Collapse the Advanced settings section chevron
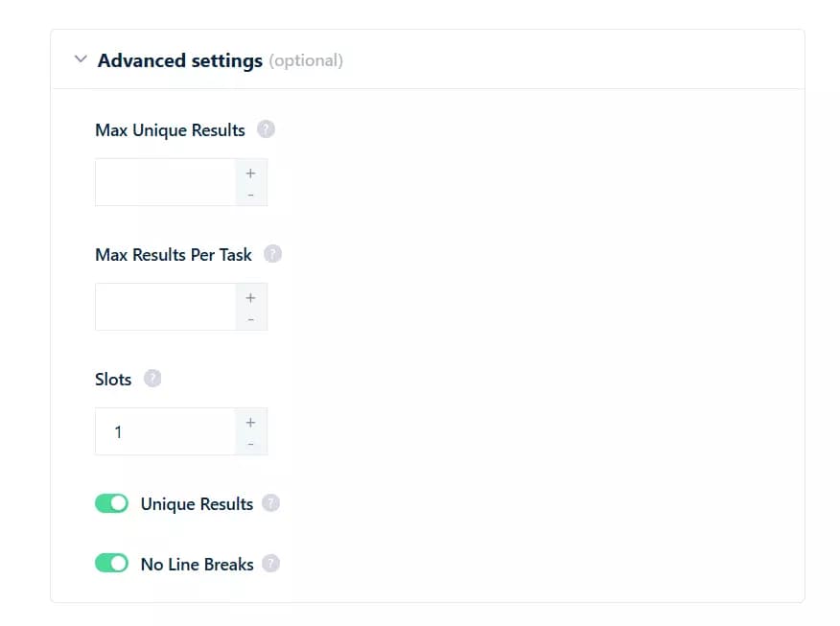Viewport: 840px width, 626px height. click(81, 59)
